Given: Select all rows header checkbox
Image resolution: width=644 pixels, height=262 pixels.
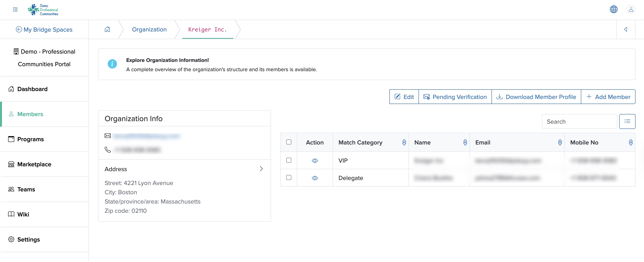Looking at the screenshot, I should click(289, 142).
